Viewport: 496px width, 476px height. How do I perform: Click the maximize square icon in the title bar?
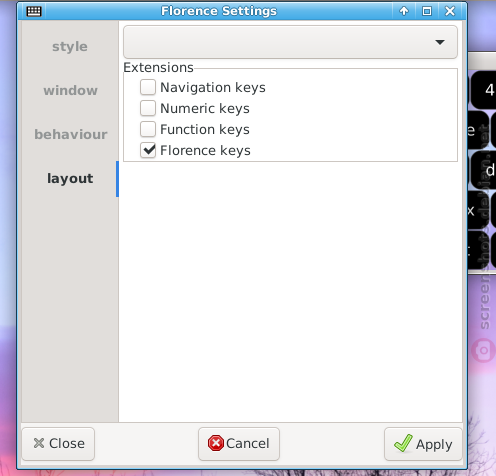point(427,11)
